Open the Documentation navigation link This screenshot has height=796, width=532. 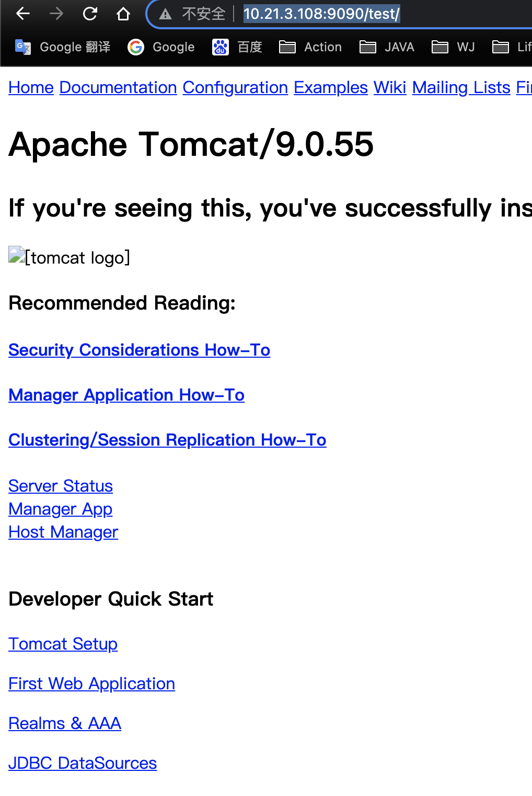[x=118, y=87]
